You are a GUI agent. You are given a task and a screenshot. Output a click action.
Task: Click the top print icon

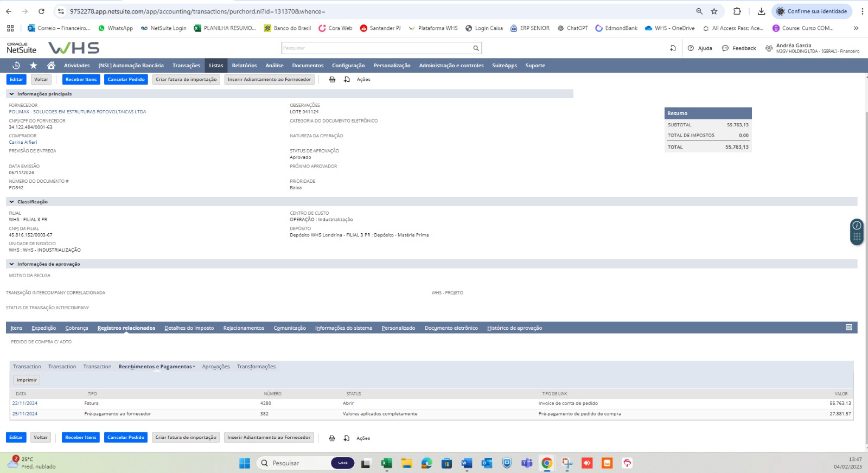pyautogui.click(x=332, y=80)
